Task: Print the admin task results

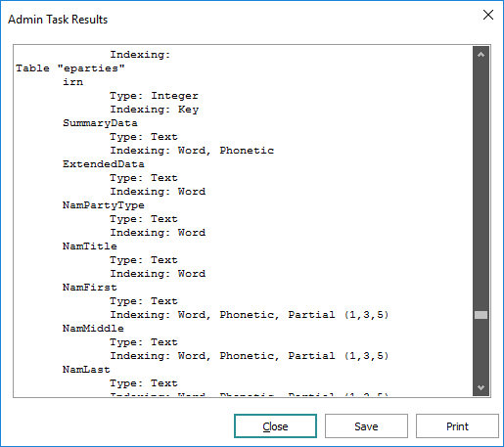Action: [457, 426]
